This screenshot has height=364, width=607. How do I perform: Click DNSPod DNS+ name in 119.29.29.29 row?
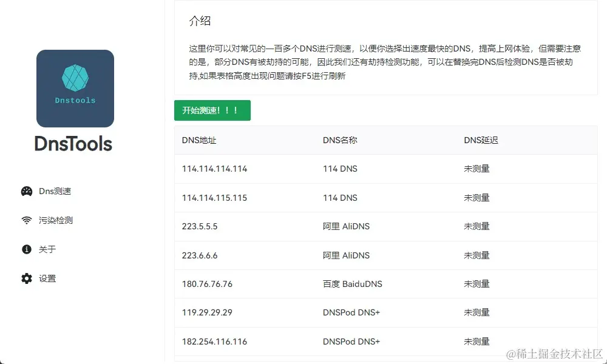tap(351, 312)
